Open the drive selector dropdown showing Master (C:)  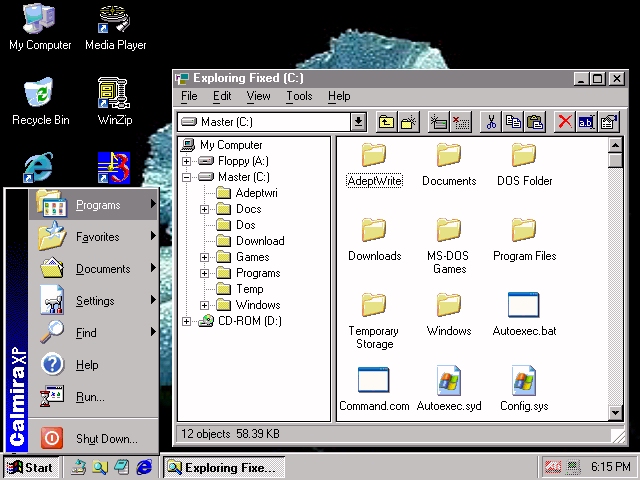pos(358,122)
